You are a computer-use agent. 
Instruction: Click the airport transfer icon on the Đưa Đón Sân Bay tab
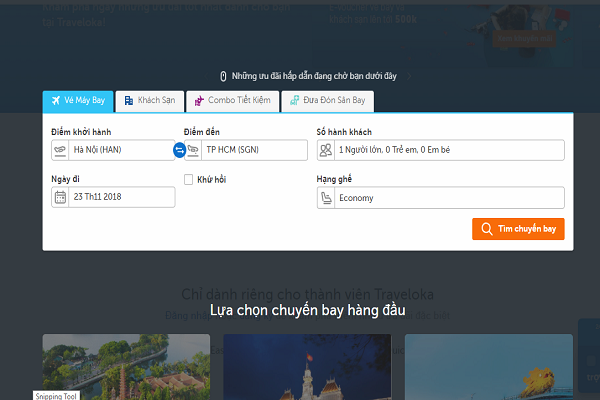coord(294,100)
